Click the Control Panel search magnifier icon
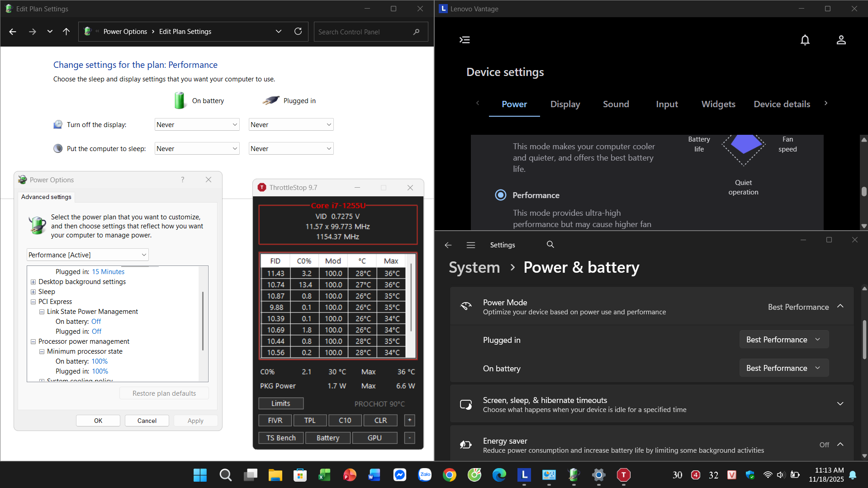This screenshot has width=868, height=488. click(x=417, y=32)
